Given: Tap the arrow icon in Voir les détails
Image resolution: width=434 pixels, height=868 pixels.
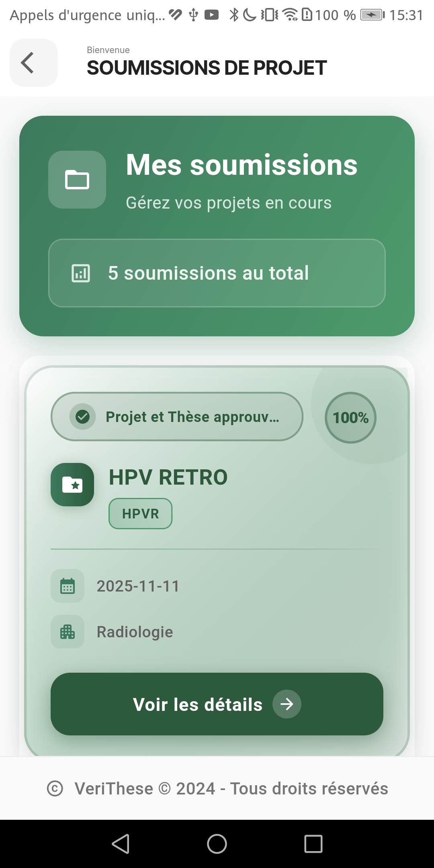Looking at the screenshot, I should (287, 704).
